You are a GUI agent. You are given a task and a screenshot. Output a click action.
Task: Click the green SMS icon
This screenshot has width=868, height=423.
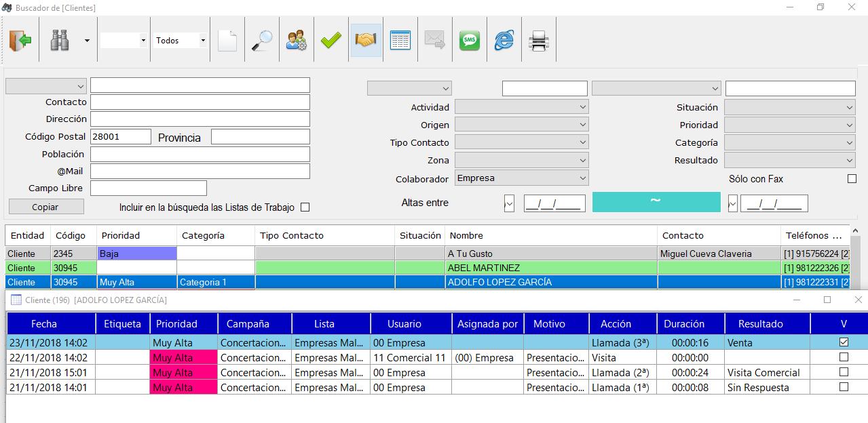(470, 41)
